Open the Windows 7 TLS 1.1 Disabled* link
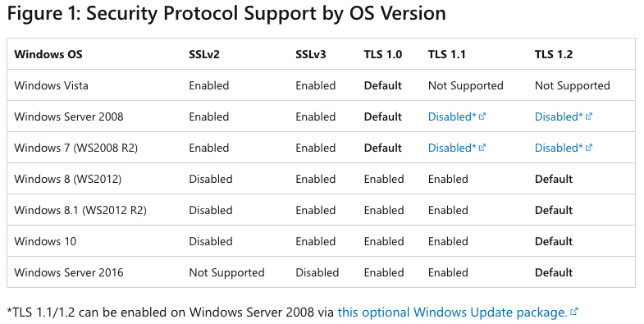The width and height of the screenshot is (644, 324). tap(452, 148)
